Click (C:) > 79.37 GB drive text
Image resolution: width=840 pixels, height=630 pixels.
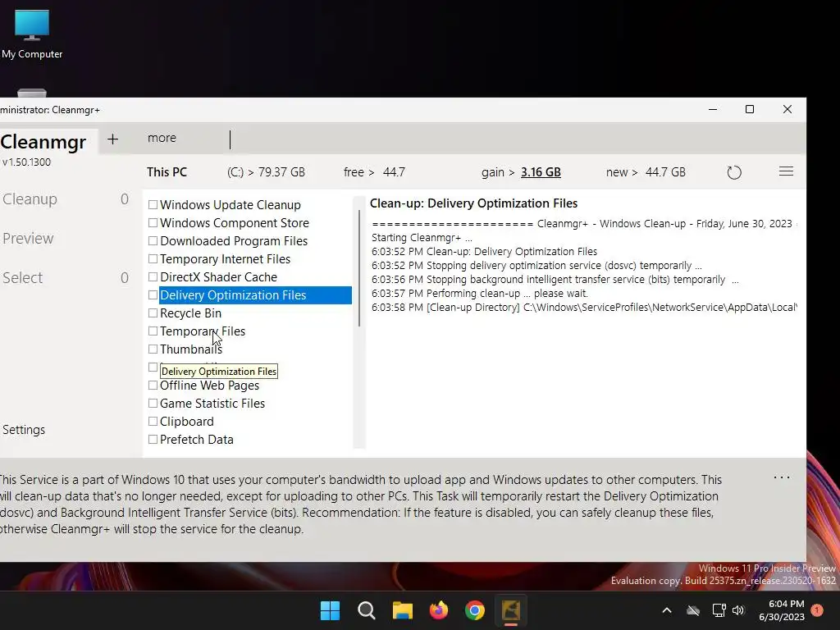coord(266,172)
